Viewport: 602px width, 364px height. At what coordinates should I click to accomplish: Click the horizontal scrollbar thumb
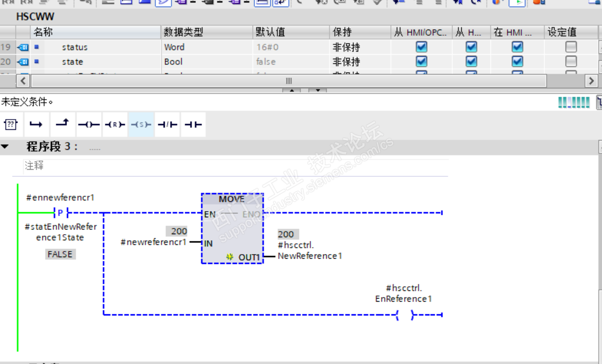click(x=288, y=81)
